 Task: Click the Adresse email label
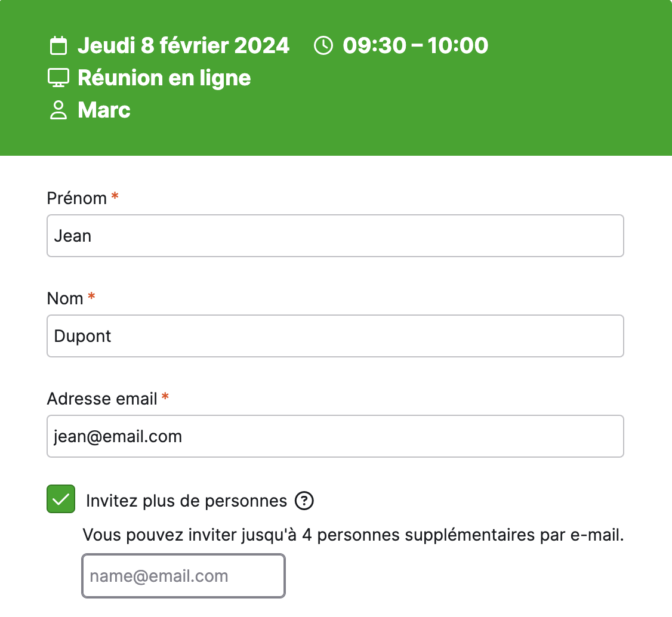102,399
